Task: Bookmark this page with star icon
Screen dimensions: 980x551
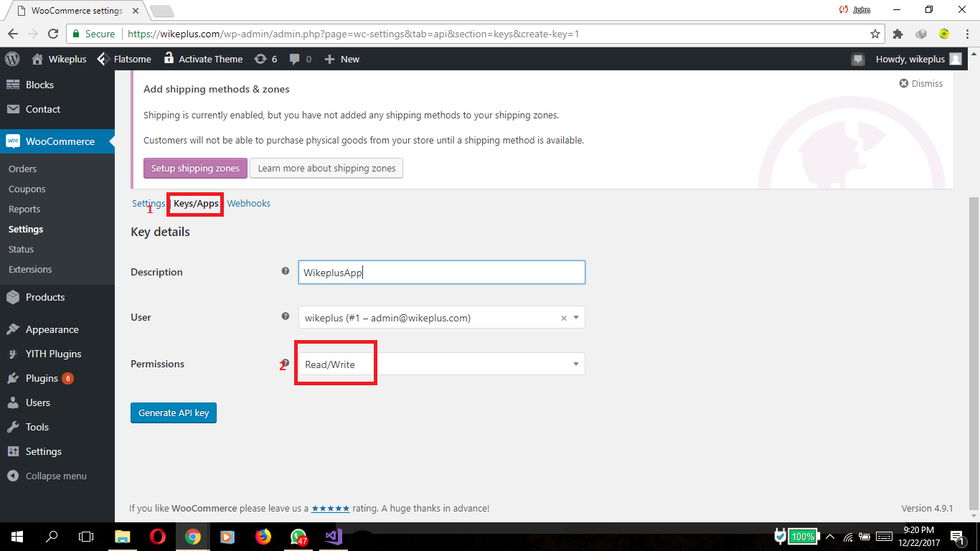Action: [875, 34]
